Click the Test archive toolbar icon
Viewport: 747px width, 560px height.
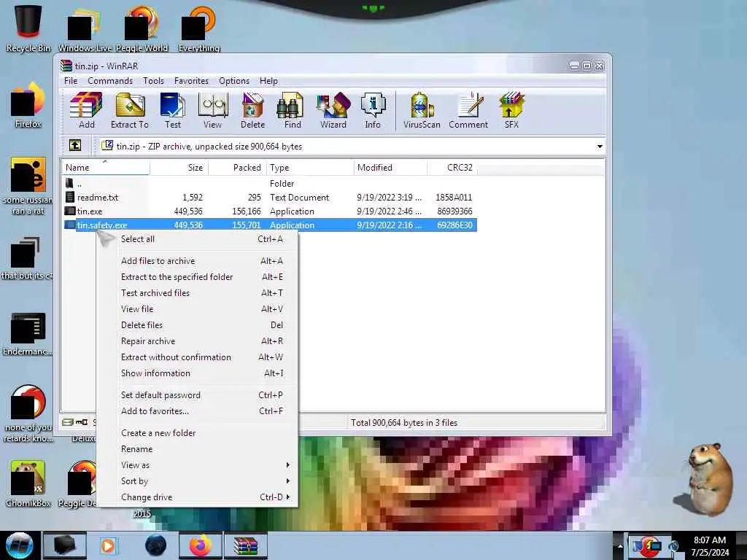coord(172,111)
